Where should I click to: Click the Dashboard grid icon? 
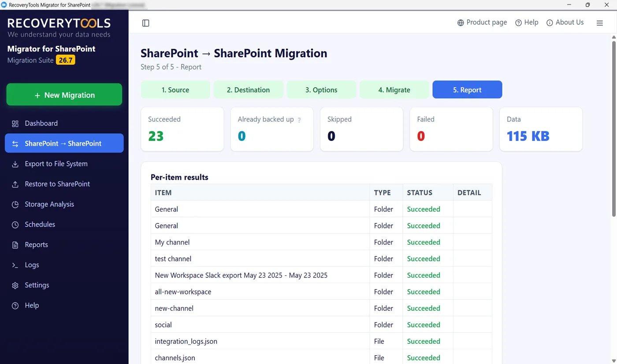click(15, 123)
